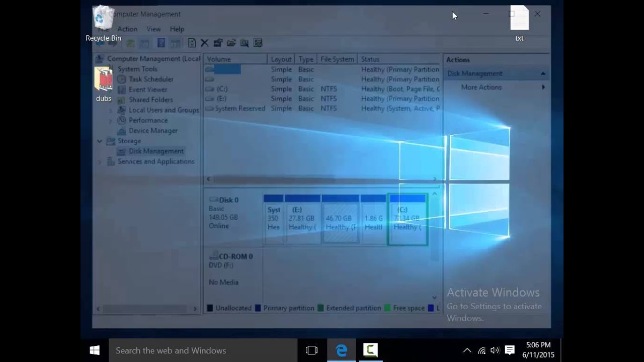Collapse Disk Management section in Actions

(x=543, y=73)
